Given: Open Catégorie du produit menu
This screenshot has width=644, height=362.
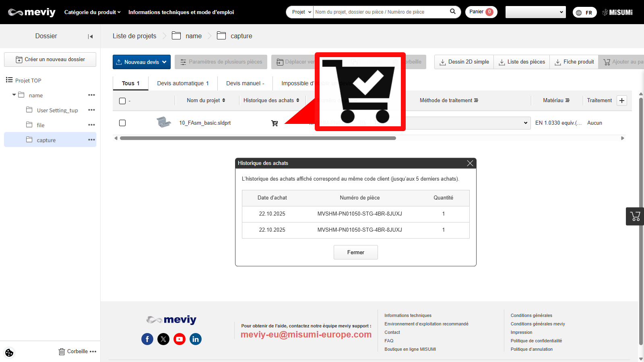Looking at the screenshot, I should pos(92,12).
